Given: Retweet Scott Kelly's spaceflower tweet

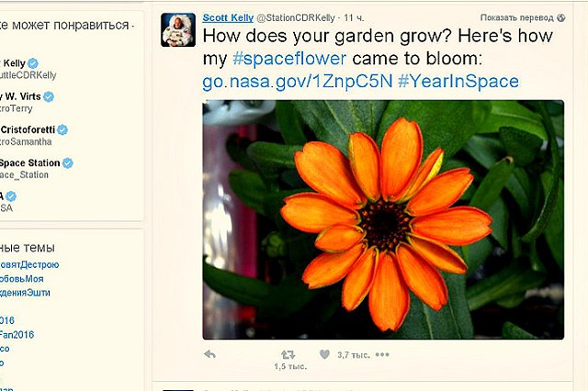Looking at the screenshot, I should click(x=288, y=354).
